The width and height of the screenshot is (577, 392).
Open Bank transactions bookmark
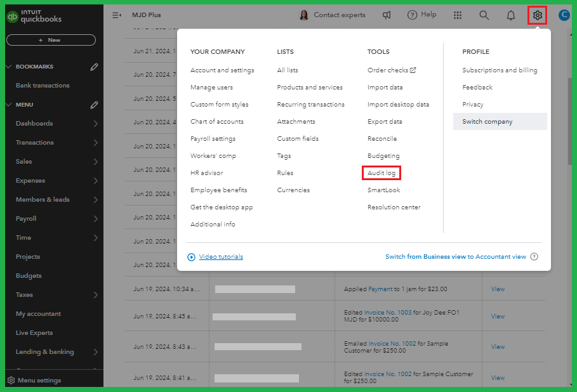[x=43, y=85]
